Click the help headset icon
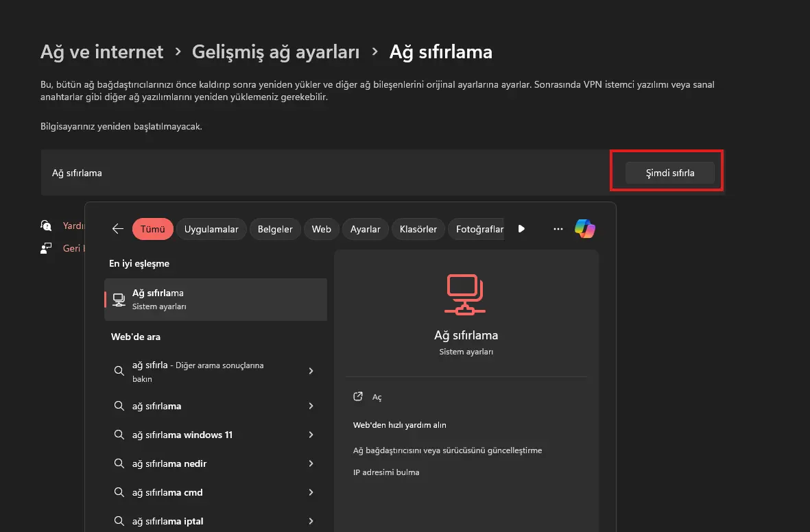The image size is (810, 532). 46,226
